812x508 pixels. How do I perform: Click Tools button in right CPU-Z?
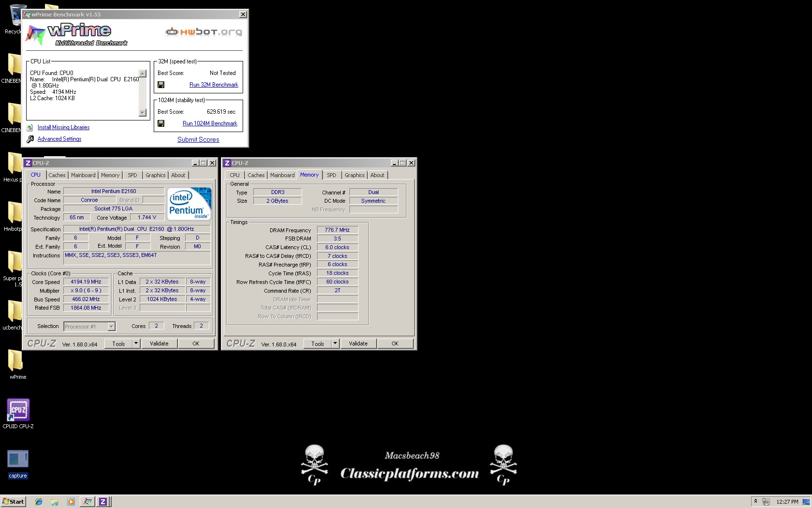(x=318, y=344)
